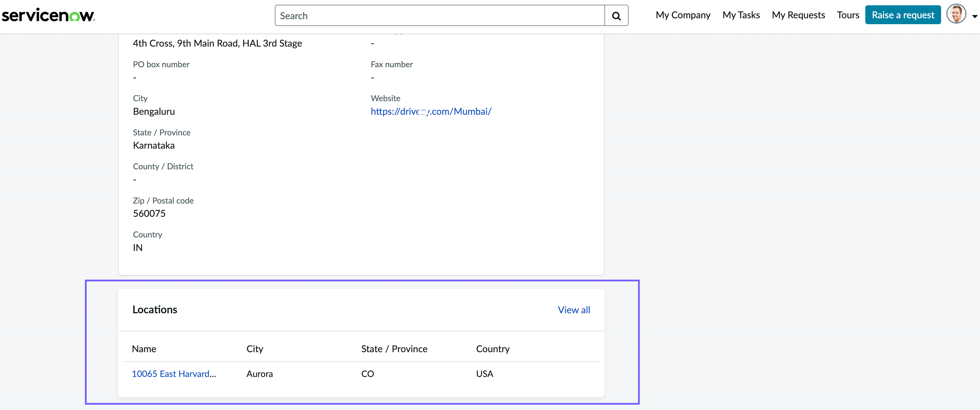The height and width of the screenshot is (410, 980).
Task: Open My Requests menu item
Action: coord(798,15)
